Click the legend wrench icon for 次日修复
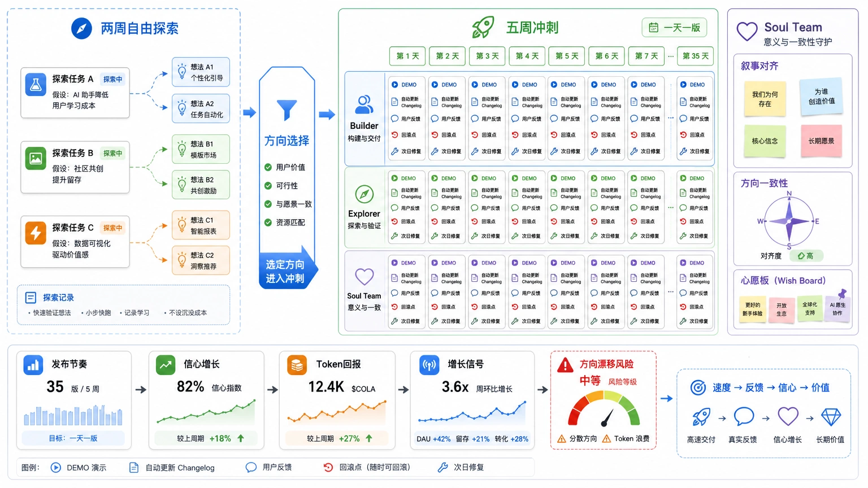The image size is (868, 488). click(x=443, y=467)
